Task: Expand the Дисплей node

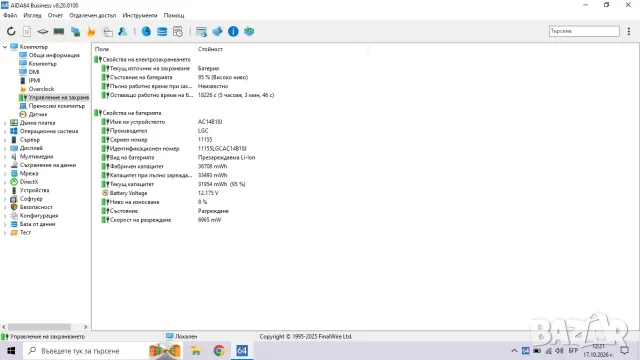Action: pyautogui.click(x=5, y=148)
